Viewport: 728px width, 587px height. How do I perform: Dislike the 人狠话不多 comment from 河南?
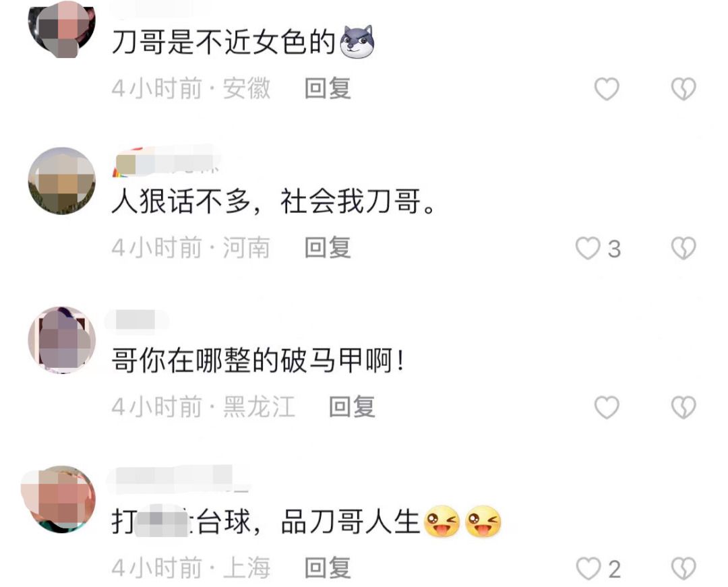(x=684, y=248)
